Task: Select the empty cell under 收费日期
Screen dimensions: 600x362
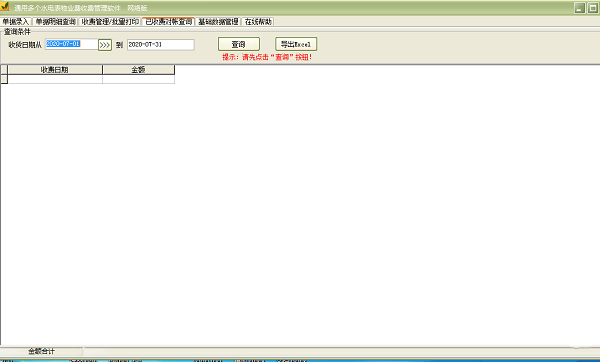Action: click(x=55, y=79)
